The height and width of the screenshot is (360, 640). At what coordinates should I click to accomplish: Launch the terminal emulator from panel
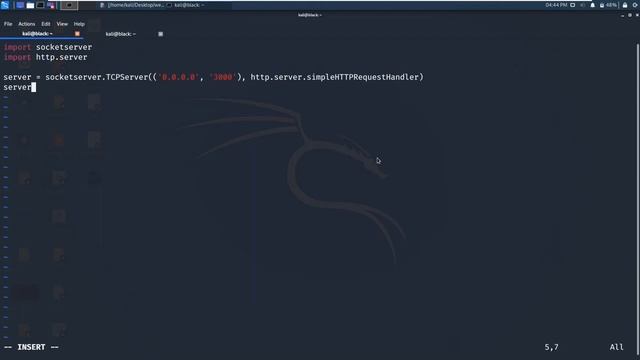click(40, 5)
